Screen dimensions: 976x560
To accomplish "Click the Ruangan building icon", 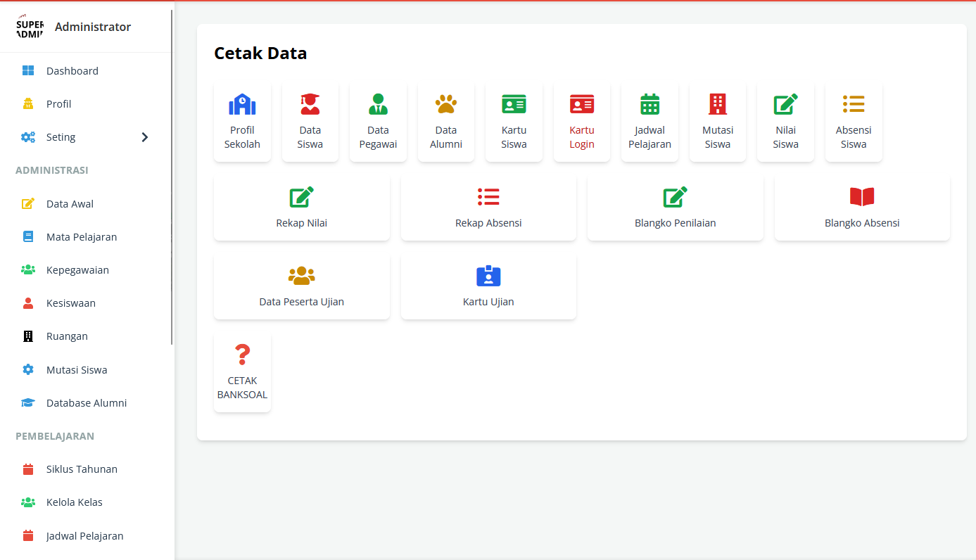I will tap(28, 336).
